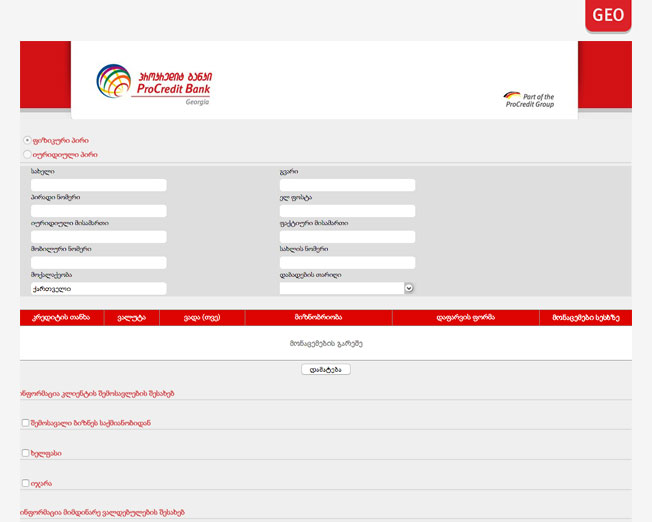
Task: Click the სახლის ნომერი input field
Action: 347,263
